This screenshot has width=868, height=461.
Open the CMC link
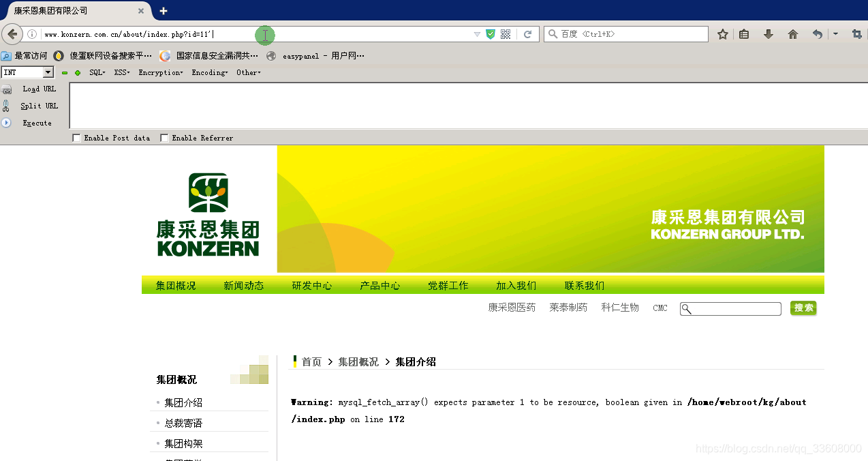click(x=660, y=308)
